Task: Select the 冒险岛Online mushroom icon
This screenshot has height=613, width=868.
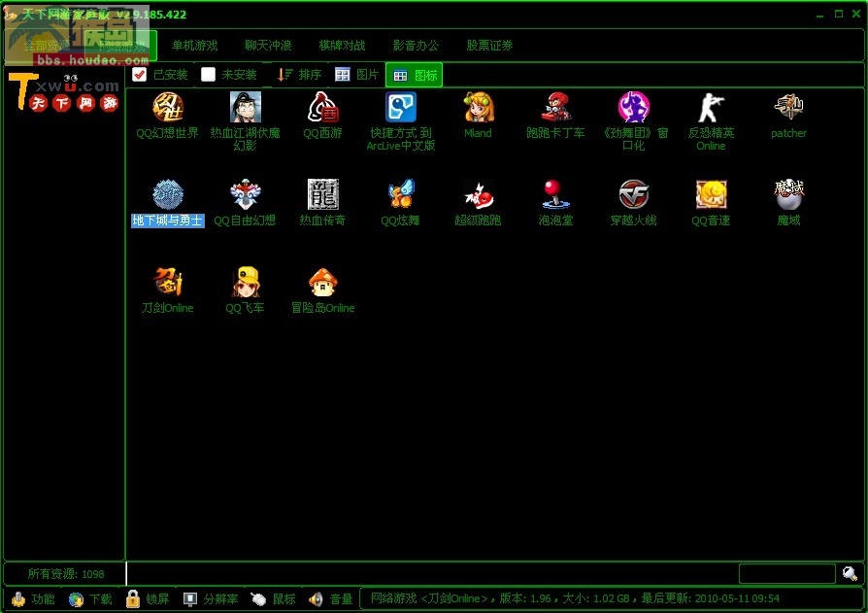Action: (x=322, y=283)
